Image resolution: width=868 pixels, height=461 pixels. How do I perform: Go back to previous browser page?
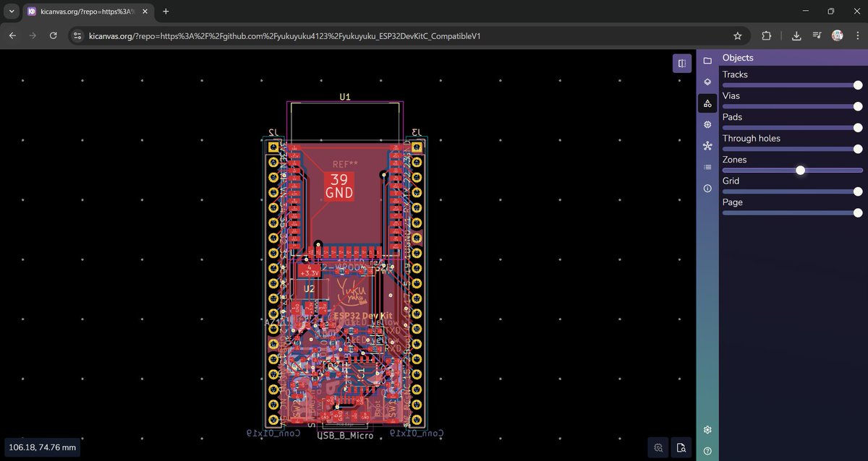click(12, 35)
